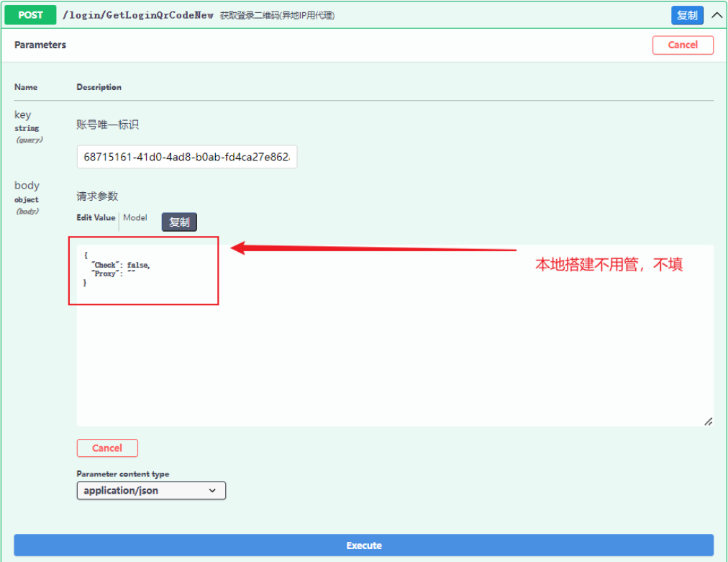Click the body object label
The image size is (728, 562).
tap(27, 185)
